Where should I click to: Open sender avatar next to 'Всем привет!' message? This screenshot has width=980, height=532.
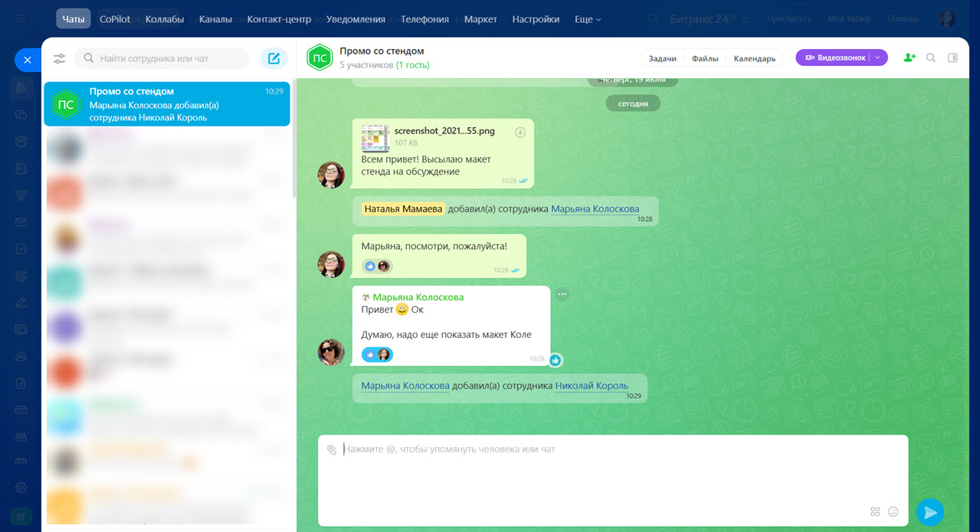(331, 175)
